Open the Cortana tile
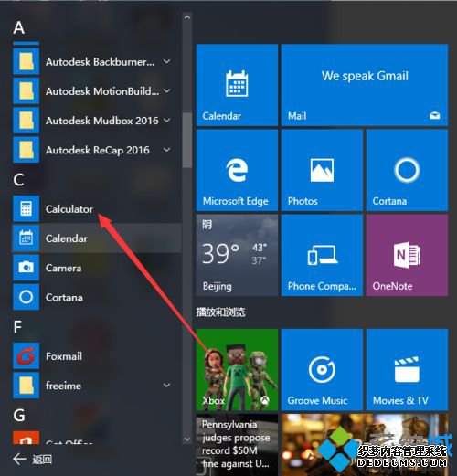Screen dimensions: 457x476 tap(407, 170)
